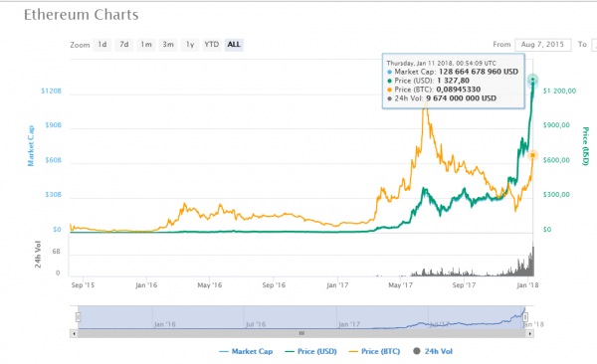
Task: Click the navigator left range handle
Action: point(78,317)
